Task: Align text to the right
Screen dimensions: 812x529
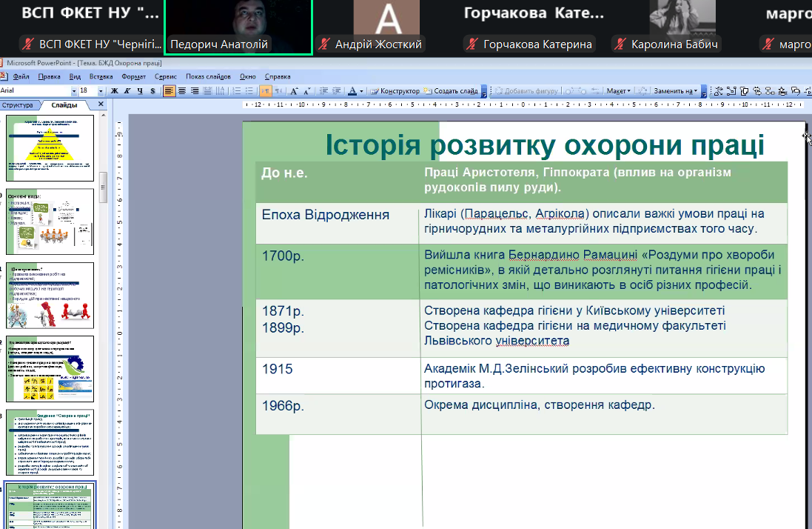Action: [x=195, y=91]
